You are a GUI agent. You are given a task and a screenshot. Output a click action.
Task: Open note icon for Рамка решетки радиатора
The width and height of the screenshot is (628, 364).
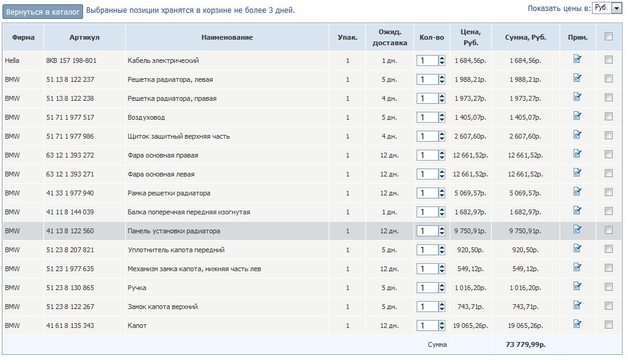coord(577,192)
